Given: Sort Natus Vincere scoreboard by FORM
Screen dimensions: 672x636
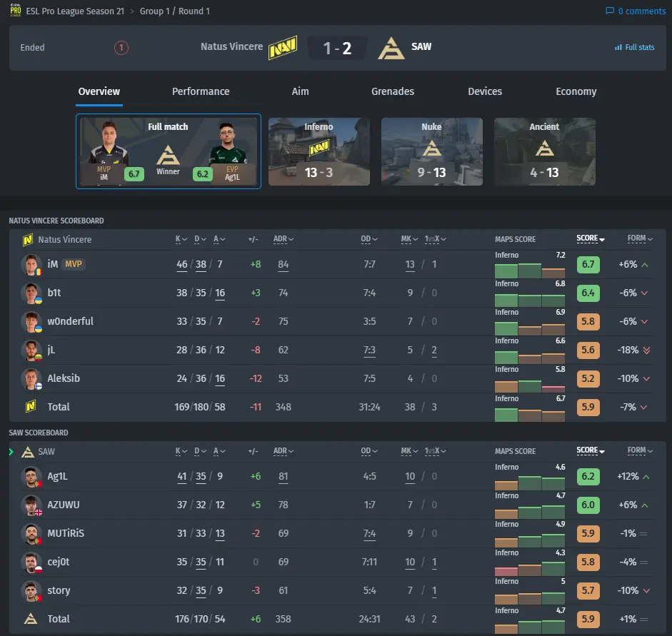Looking at the screenshot, I should [x=641, y=238].
